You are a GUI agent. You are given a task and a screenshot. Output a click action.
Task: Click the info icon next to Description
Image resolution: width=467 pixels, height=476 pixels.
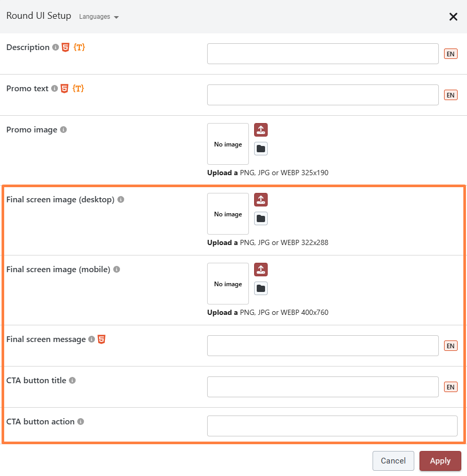click(x=55, y=47)
